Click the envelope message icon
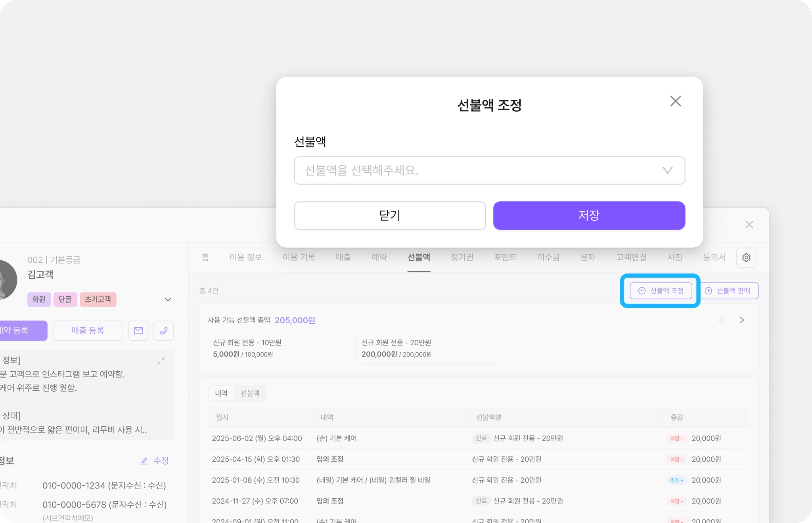The width and height of the screenshot is (812, 523). click(x=138, y=330)
